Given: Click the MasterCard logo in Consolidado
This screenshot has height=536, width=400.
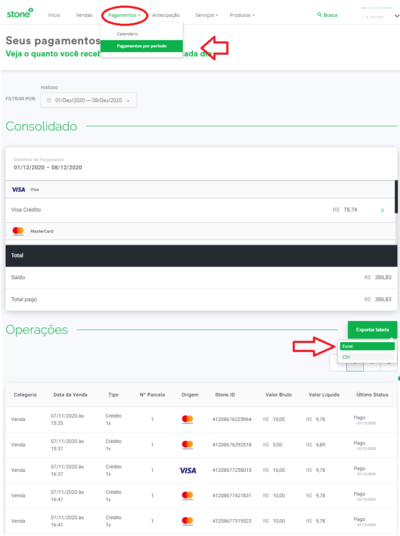Looking at the screenshot, I should (18, 231).
